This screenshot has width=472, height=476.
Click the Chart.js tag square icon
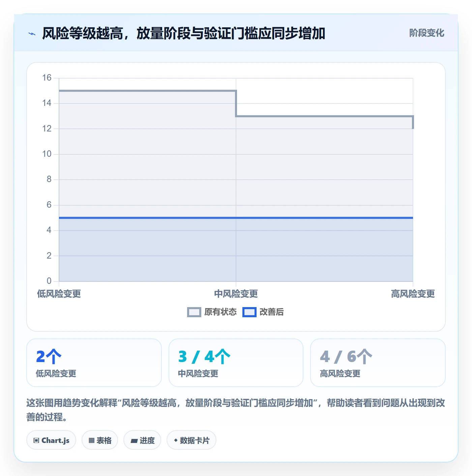tap(36, 440)
